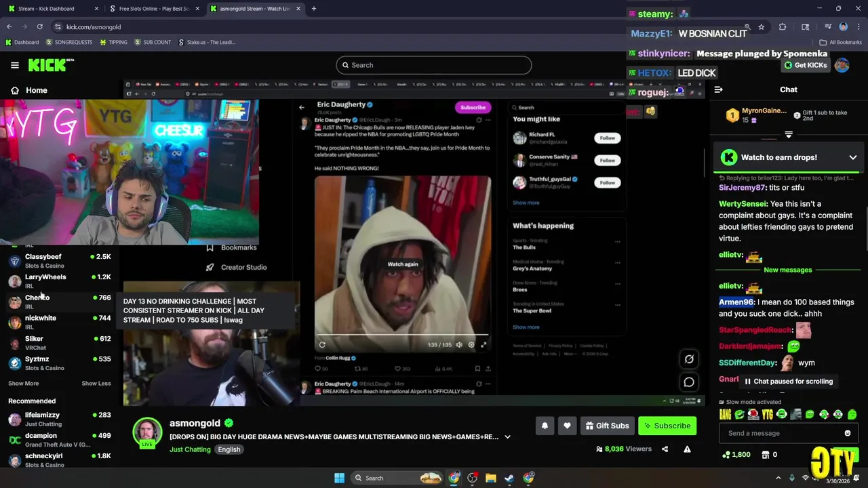This screenshot has width=868, height=488.
Task: Close the Stream - Kick Dashboard tab
Action: [96, 9]
